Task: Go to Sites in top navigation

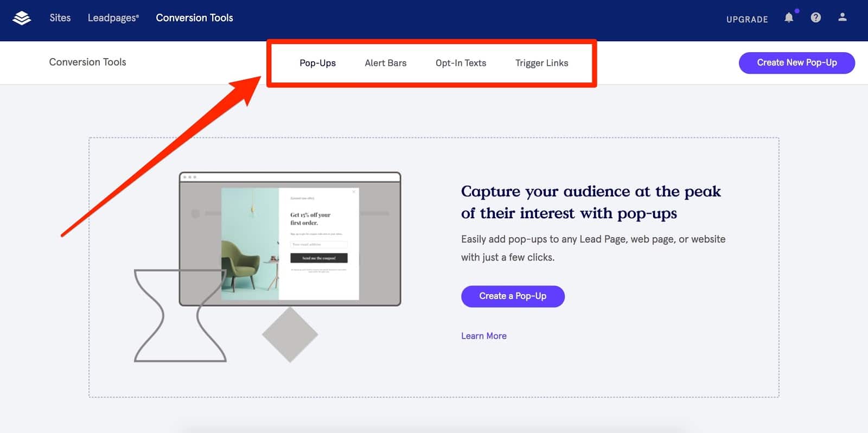Action: click(x=60, y=18)
